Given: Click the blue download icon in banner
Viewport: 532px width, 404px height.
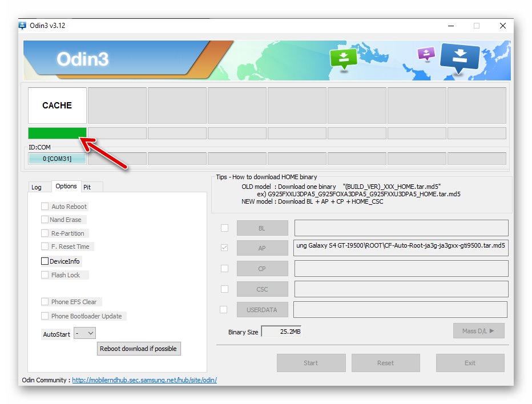Looking at the screenshot, I should pyautogui.click(x=460, y=58).
